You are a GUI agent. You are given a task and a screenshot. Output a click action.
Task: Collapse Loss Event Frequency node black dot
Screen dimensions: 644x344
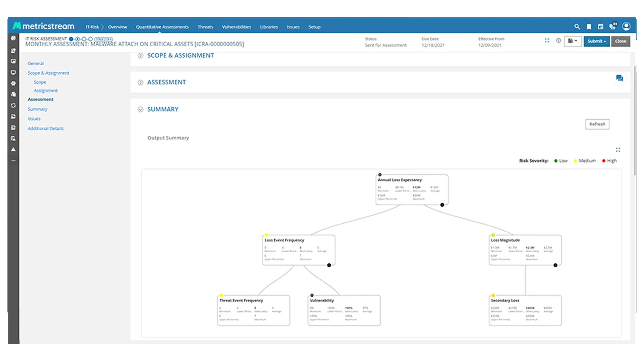[329, 265]
